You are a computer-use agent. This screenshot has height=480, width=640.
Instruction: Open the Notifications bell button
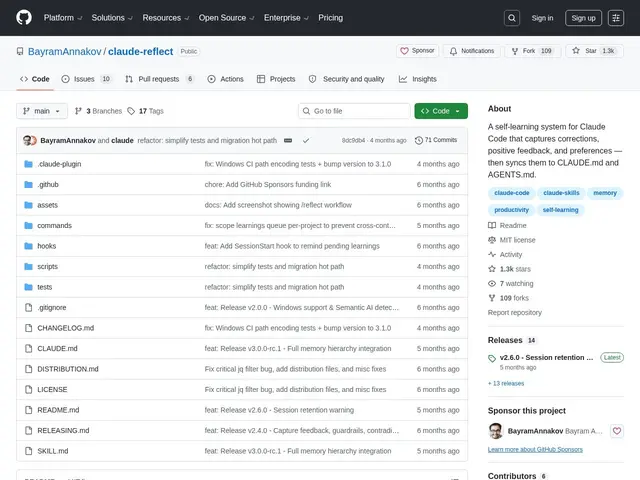click(471, 51)
